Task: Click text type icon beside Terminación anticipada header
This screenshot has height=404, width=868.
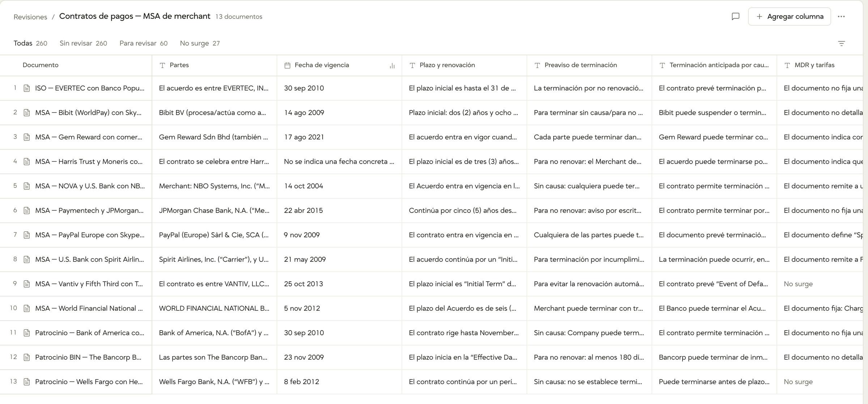Action: coord(662,66)
